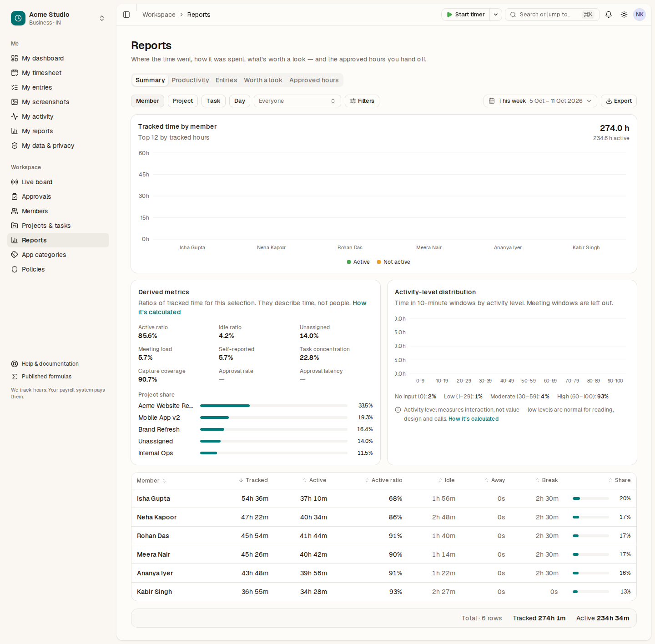Open Acme Studio workspace switcher
This screenshot has width=655, height=644.
click(58, 18)
